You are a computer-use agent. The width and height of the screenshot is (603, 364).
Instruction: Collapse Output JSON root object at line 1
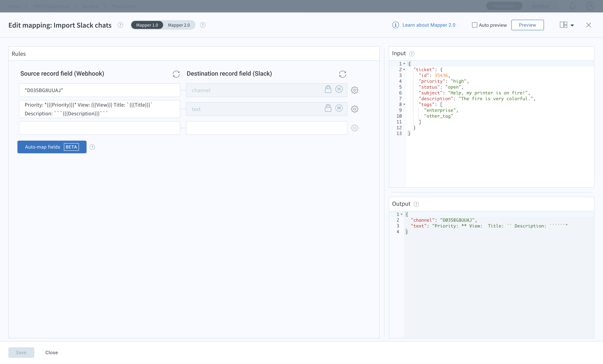[x=402, y=214]
